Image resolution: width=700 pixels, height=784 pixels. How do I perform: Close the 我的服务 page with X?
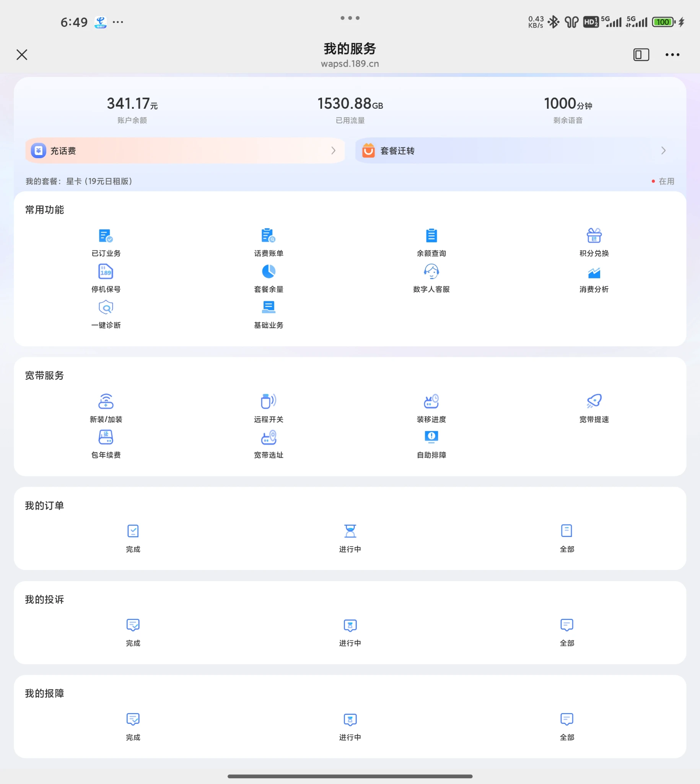pos(22,55)
